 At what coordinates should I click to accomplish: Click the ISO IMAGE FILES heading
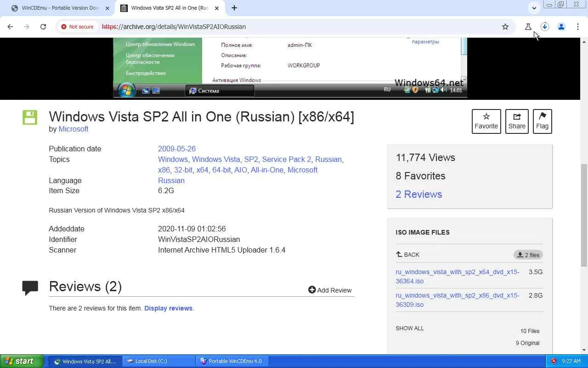(x=423, y=232)
